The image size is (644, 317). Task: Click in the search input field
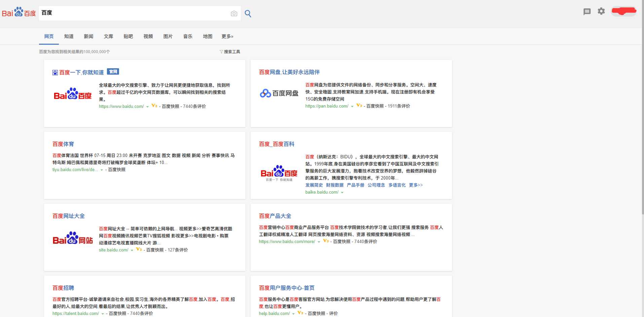click(x=135, y=13)
